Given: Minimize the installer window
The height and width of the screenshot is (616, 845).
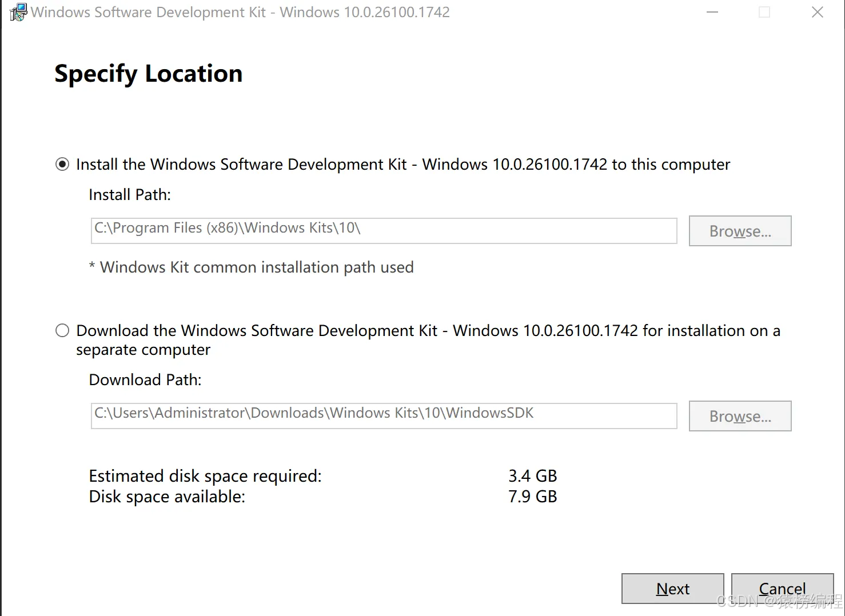Looking at the screenshot, I should 712,12.
